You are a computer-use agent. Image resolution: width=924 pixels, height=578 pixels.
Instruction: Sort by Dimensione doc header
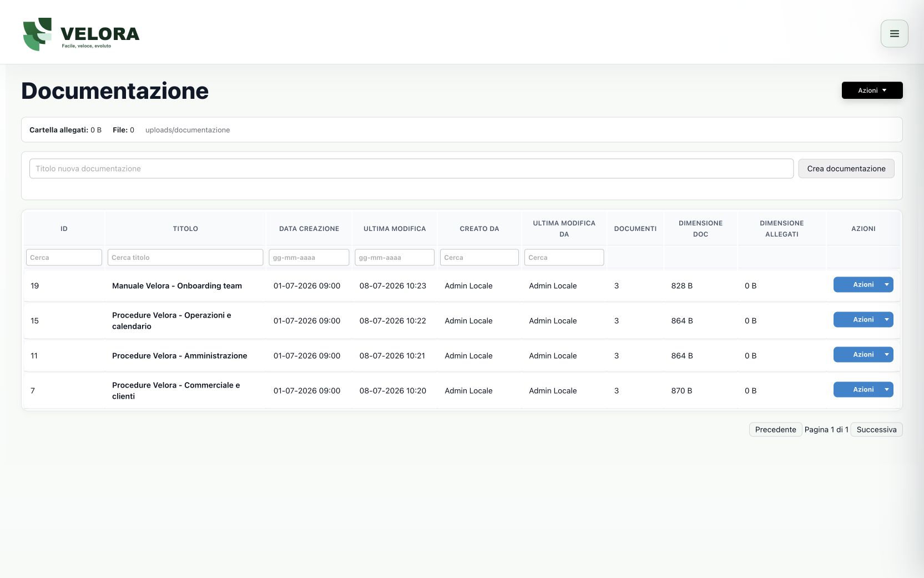tap(700, 229)
